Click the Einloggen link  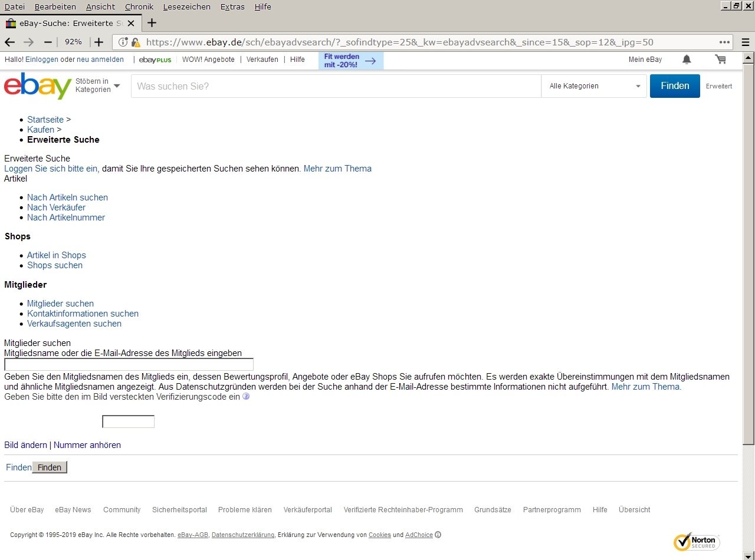click(x=42, y=60)
